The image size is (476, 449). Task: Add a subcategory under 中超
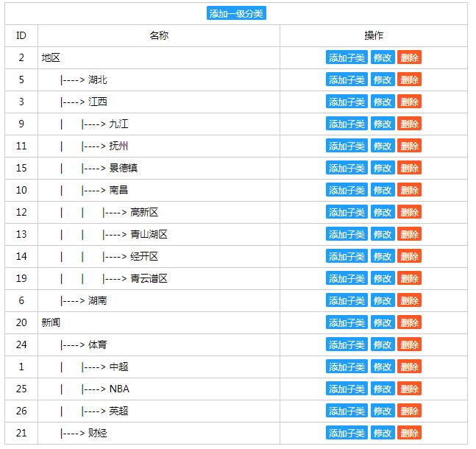tap(347, 367)
